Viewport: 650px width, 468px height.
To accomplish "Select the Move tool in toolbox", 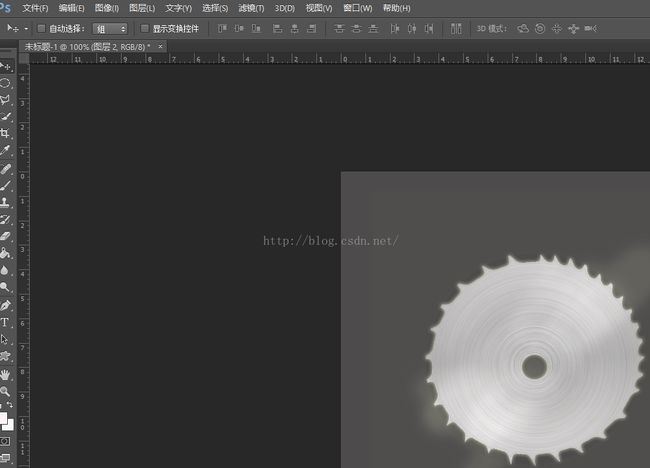I will tap(6, 67).
